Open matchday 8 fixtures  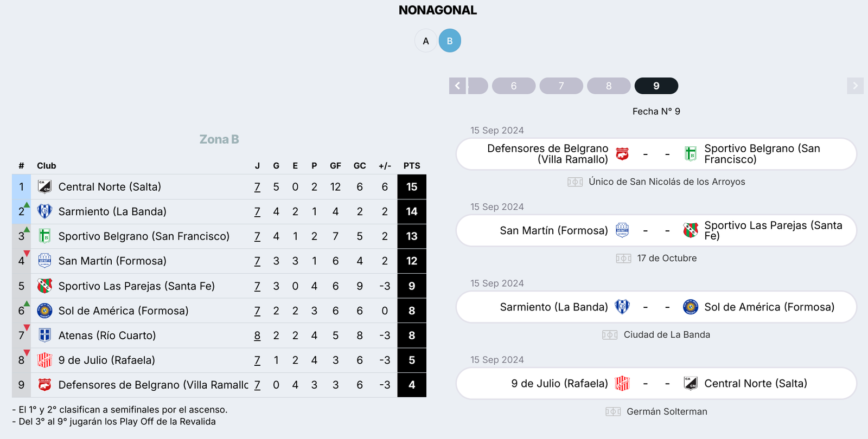pos(609,86)
